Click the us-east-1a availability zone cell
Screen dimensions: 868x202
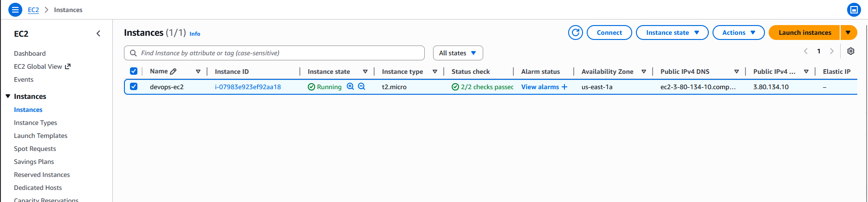coord(597,87)
